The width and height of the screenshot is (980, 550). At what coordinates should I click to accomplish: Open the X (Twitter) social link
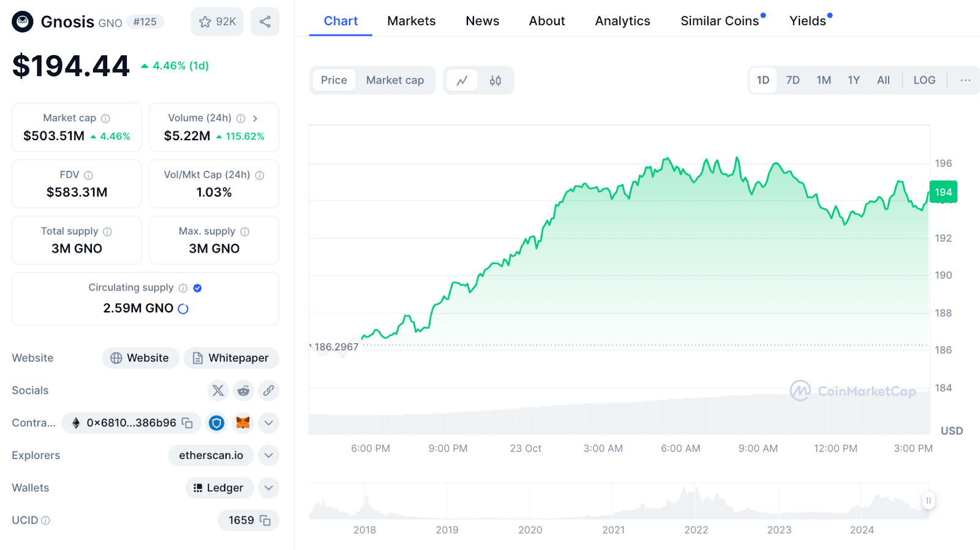[217, 390]
